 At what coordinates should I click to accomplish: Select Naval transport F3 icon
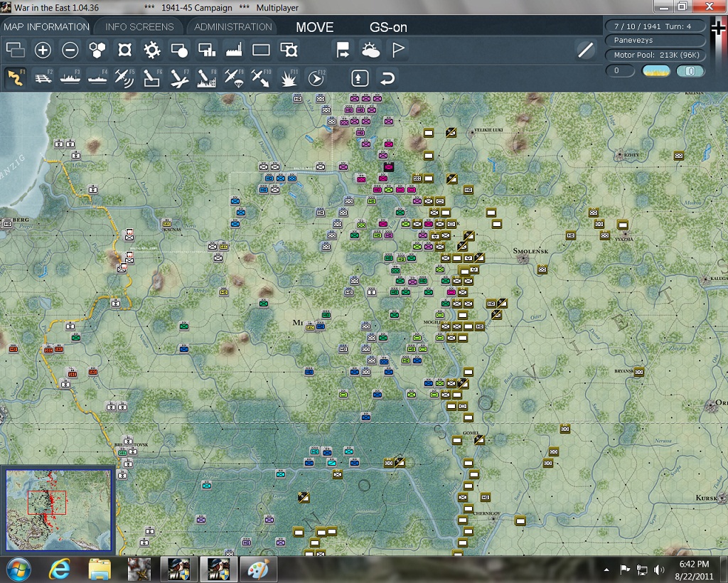pos(70,77)
